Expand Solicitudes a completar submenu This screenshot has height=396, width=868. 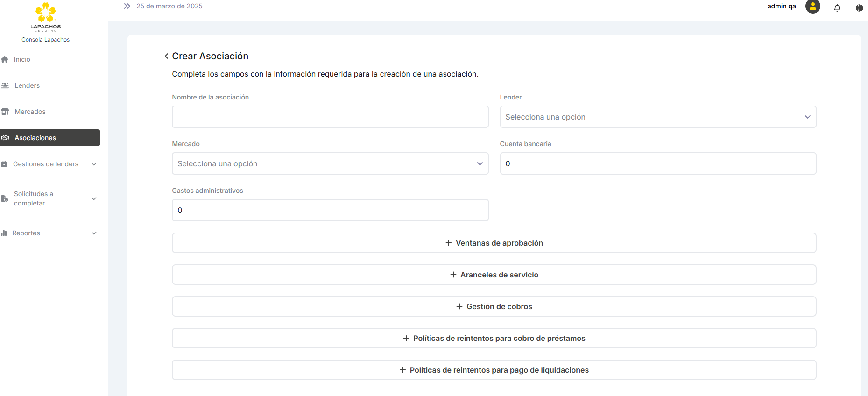click(93, 198)
